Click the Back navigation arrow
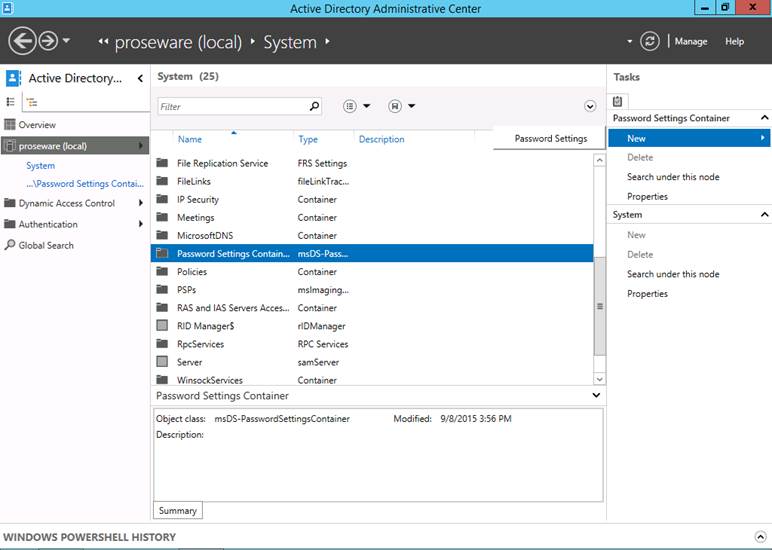772x550 pixels. [22, 41]
